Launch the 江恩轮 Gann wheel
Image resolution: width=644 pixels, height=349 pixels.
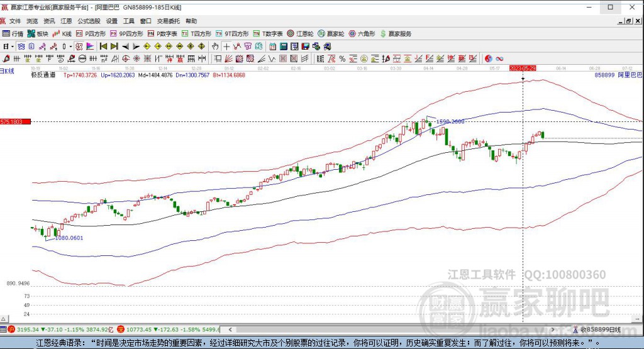click(x=300, y=34)
